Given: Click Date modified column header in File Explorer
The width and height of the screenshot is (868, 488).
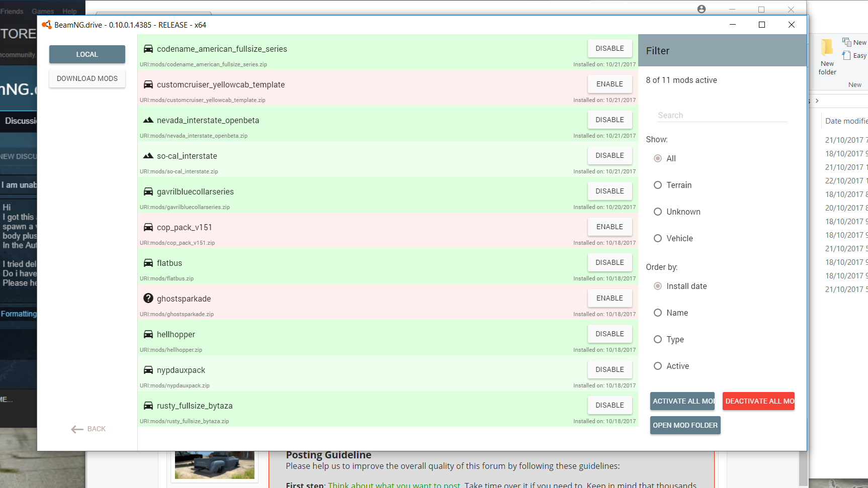Looking at the screenshot, I should 846,121.
